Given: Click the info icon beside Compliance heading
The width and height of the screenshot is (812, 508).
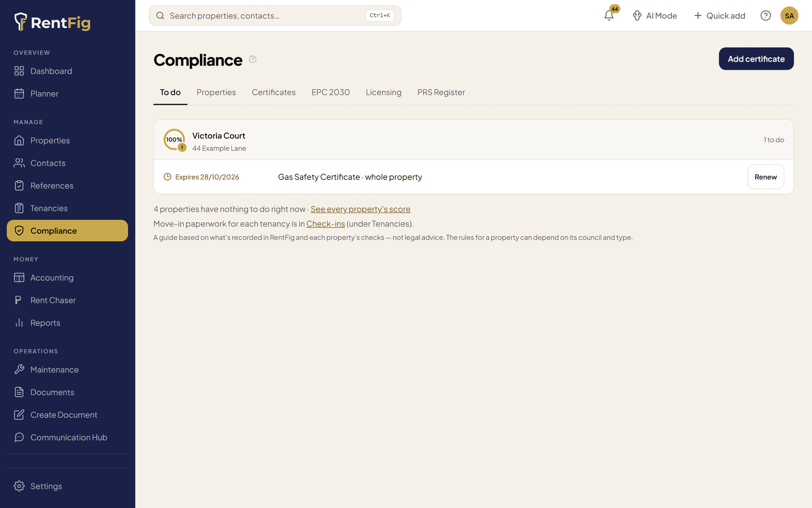Looking at the screenshot, I should pyautogui.click(x=252, y=59).
